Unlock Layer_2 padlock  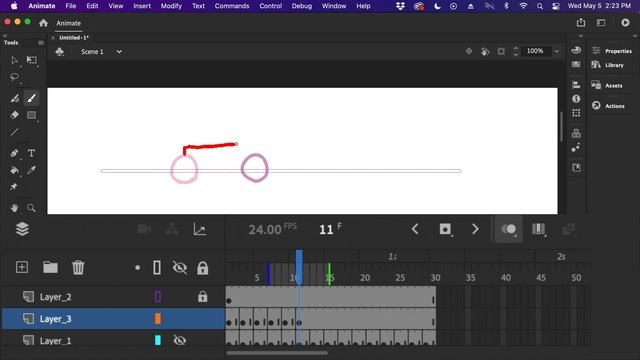pyautogui.click(x=202, y=297)
